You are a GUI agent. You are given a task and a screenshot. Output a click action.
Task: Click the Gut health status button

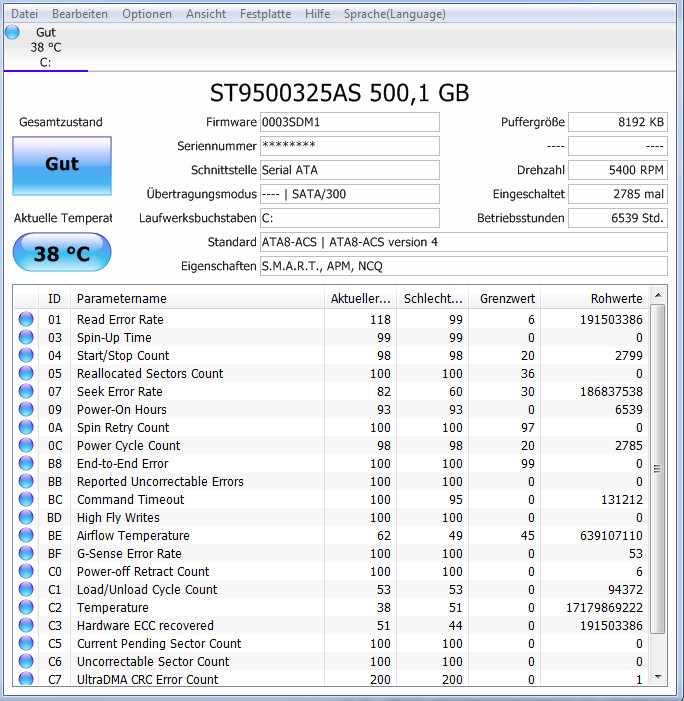[62, 165]
